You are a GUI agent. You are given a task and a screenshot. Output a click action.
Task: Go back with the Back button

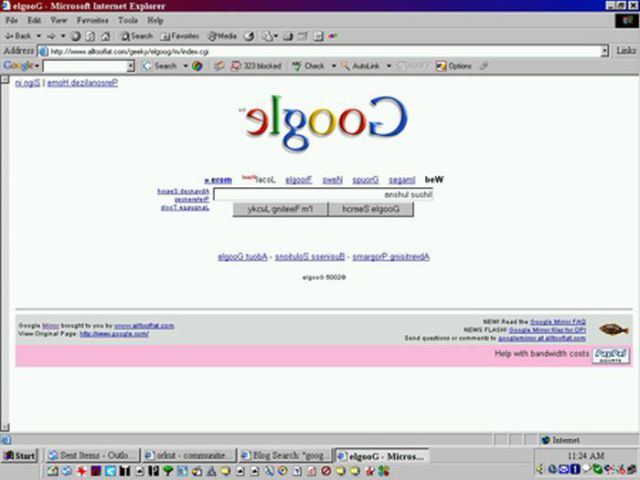pyautogui.click(x=18, y=36)
